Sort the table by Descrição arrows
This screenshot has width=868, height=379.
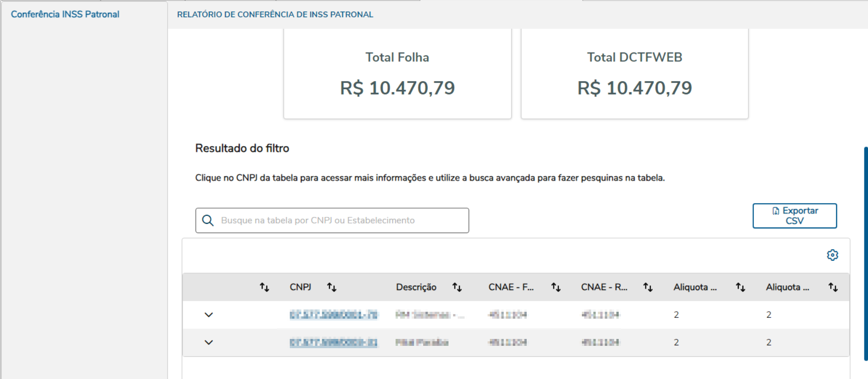pyautogui.click(x=457, y=287)
